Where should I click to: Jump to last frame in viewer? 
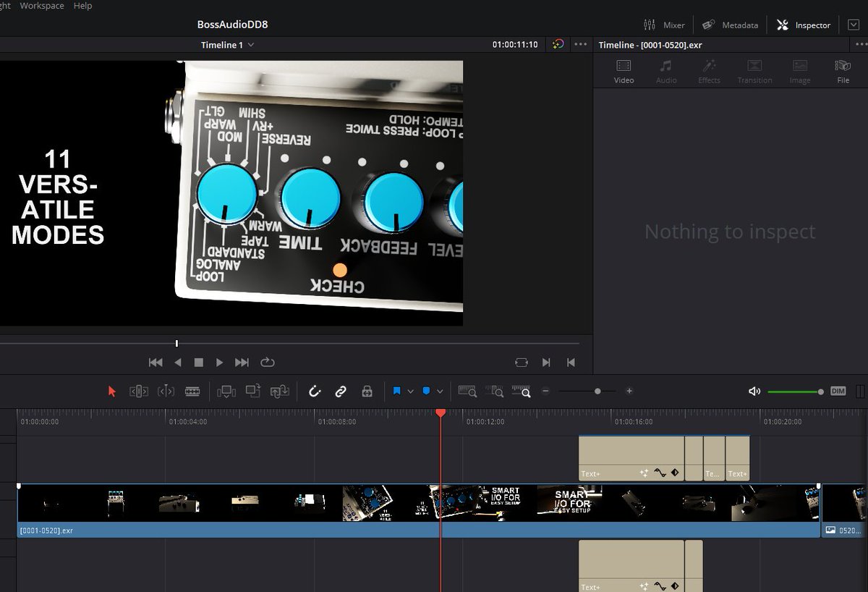(x=242, y=363)
